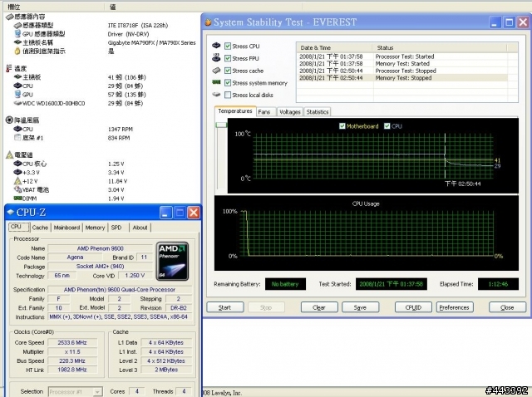The image size is (532, 397).
Task: Maximize the System Stability Test window
Action: coord(509,22)
